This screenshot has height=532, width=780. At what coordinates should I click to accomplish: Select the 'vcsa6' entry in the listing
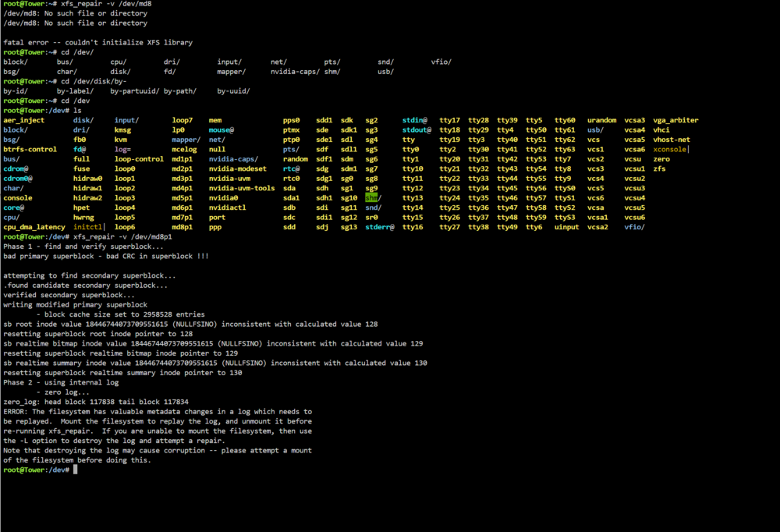(x=634, y=149)
